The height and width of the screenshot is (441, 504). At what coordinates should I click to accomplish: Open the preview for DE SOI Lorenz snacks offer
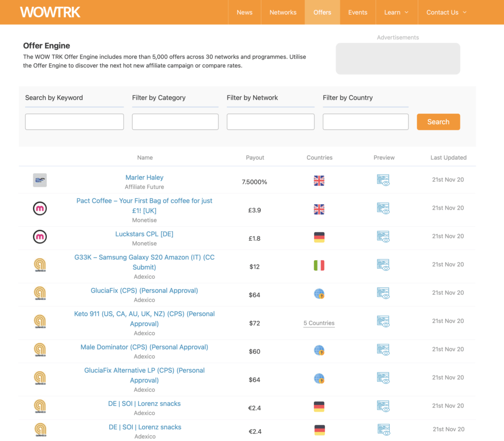[383, 408]
